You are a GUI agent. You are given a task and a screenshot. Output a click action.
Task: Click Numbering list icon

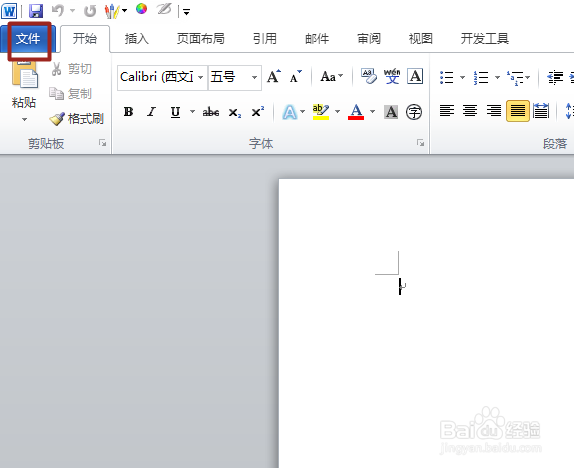point(481,77)
